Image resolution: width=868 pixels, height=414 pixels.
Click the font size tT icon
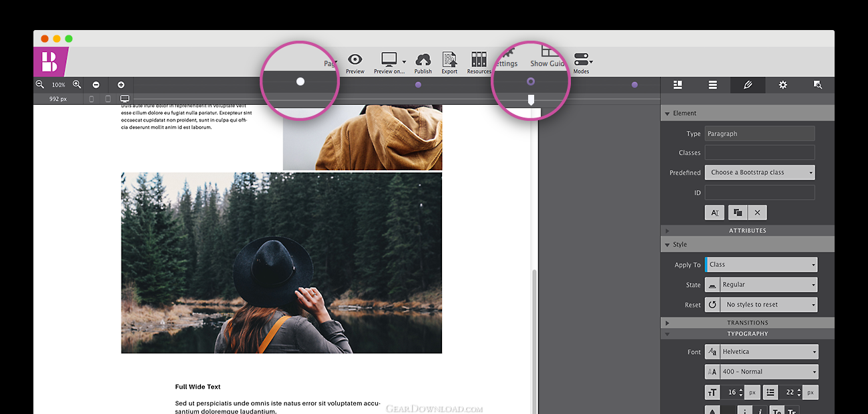point(712,393)
